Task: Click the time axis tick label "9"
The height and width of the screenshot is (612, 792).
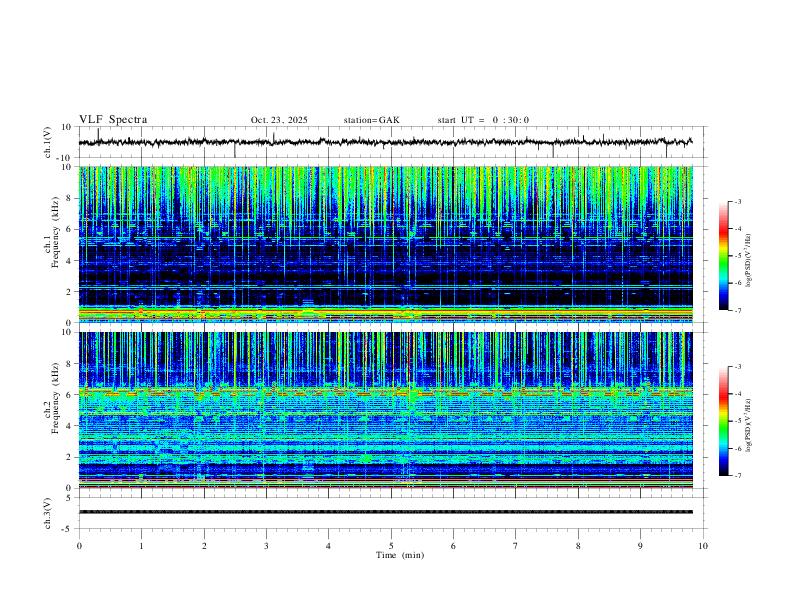Action: [640, 546]
